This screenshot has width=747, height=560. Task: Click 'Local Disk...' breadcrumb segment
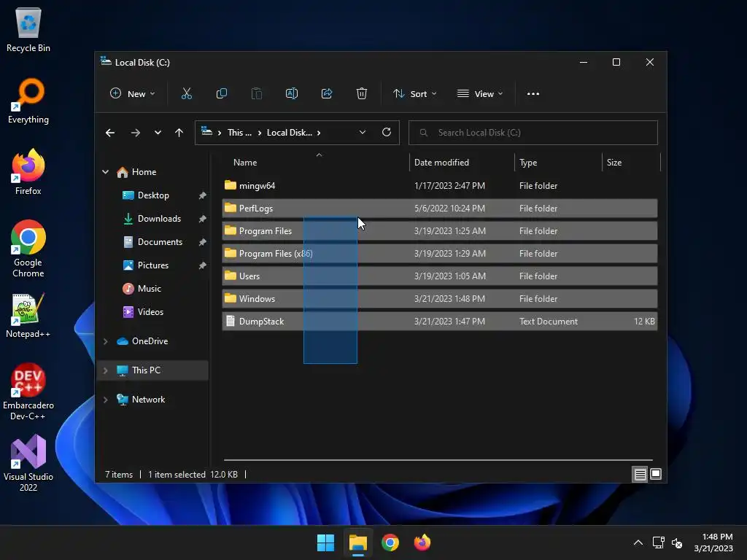point(289,133)
